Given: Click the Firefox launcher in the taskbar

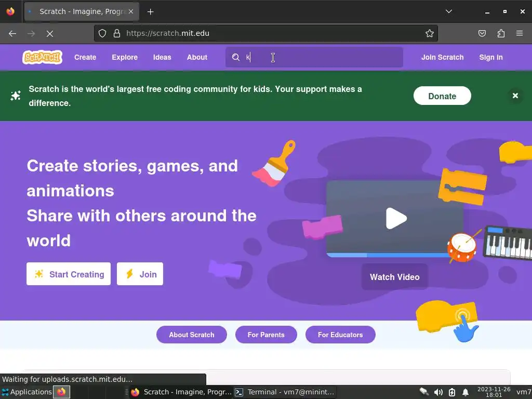Looking at the screenshot, I should click(x=61, y=392).
